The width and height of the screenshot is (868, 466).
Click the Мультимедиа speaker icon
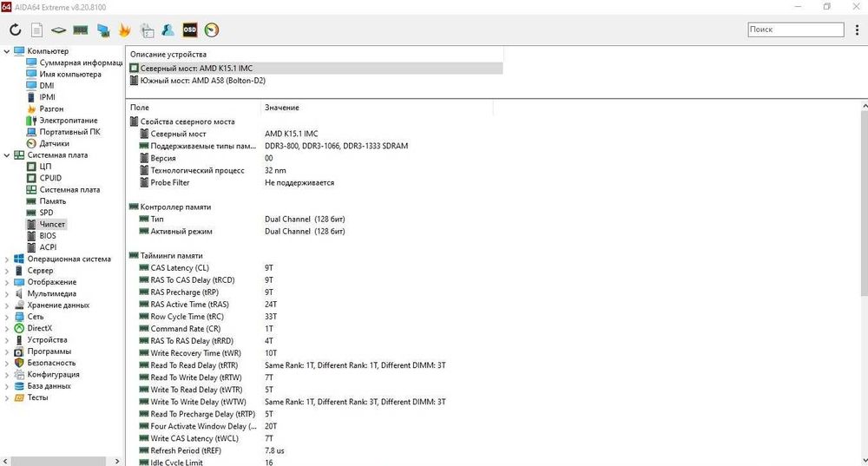pos(19,294)
